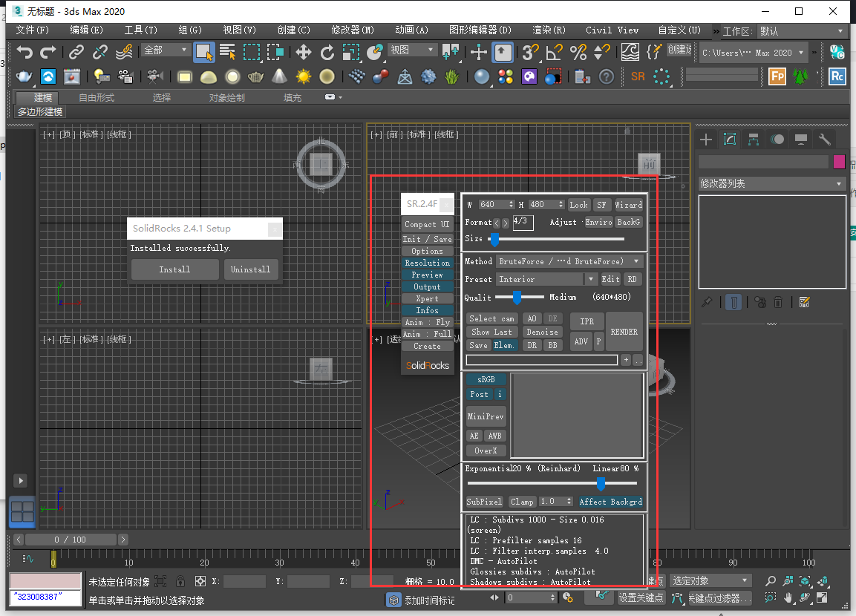The height and width of the screenshot is (616, 856).
Task: Open the Hierarchy panel icon
Action: point(754,140)
